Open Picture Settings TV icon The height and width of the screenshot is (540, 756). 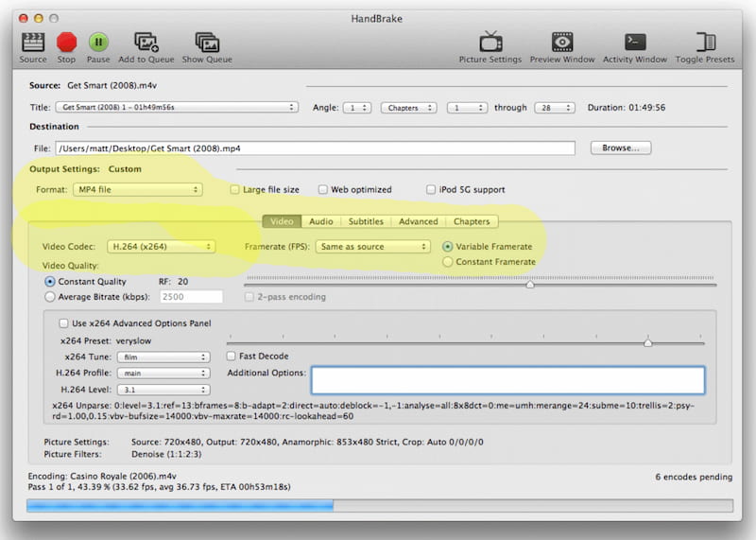click(x=490, y=42)
